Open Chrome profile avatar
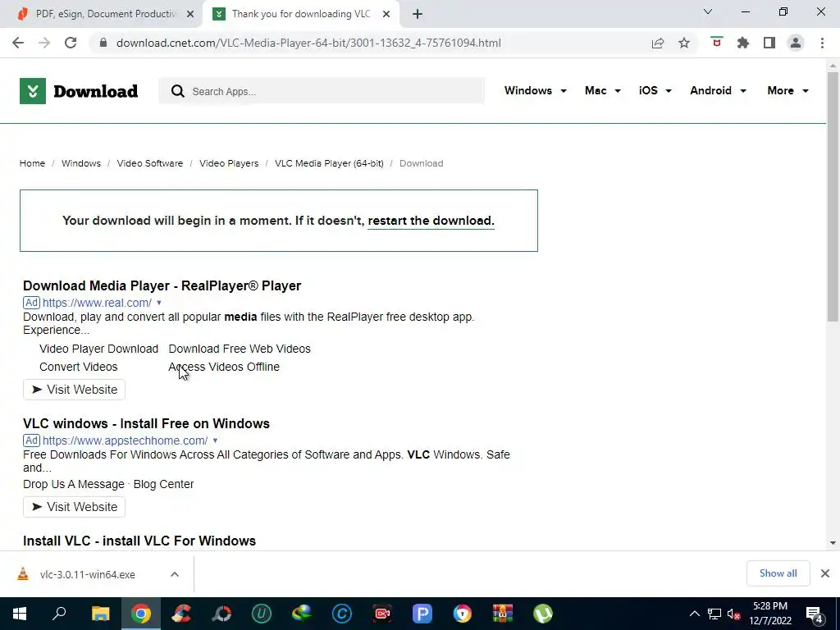Image resolution: width=840 pixels, height=630 pixels. point(796,43)
